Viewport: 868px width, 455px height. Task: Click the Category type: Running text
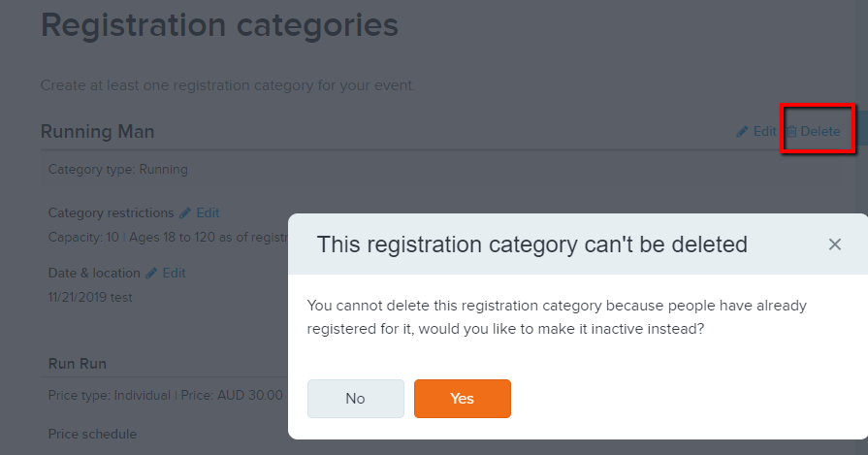118,170
